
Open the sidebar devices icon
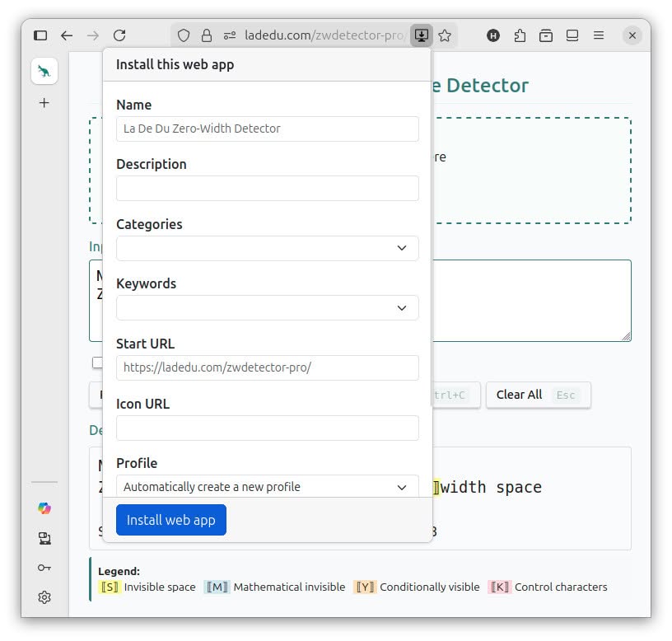pos(44,538)
